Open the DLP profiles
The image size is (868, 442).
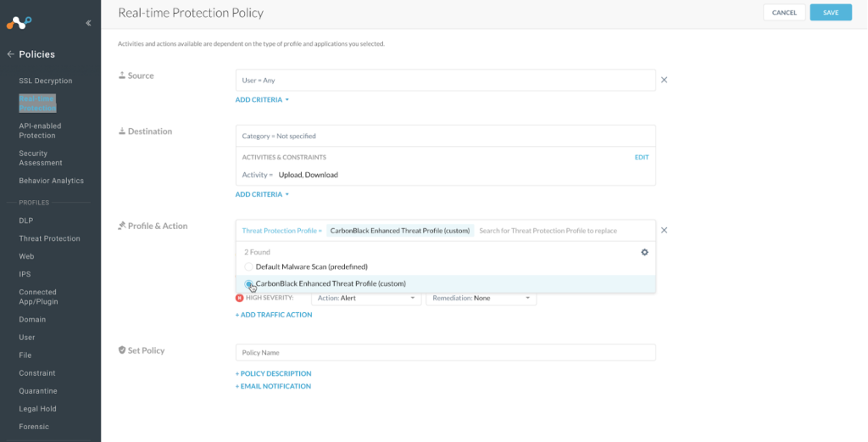26,221
